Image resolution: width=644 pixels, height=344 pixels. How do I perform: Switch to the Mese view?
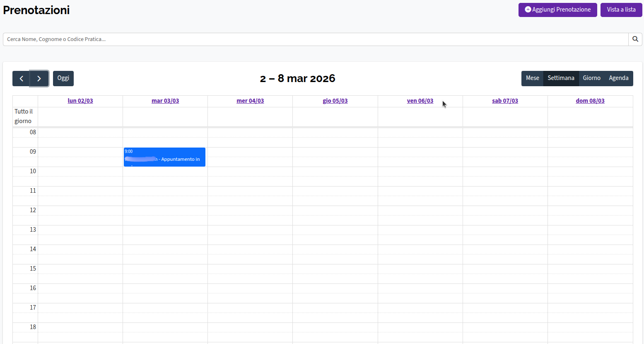[x=532, y=78]
